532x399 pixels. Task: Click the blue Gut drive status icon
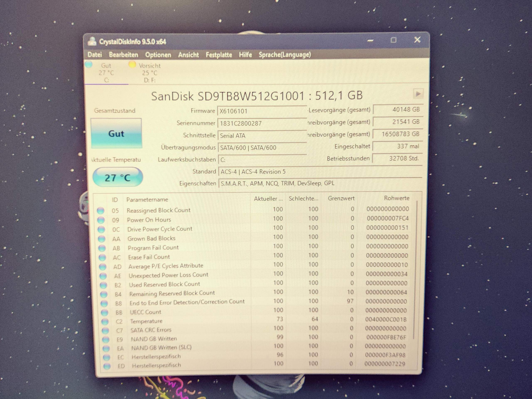pyautogui.click(x=89, y=64)
